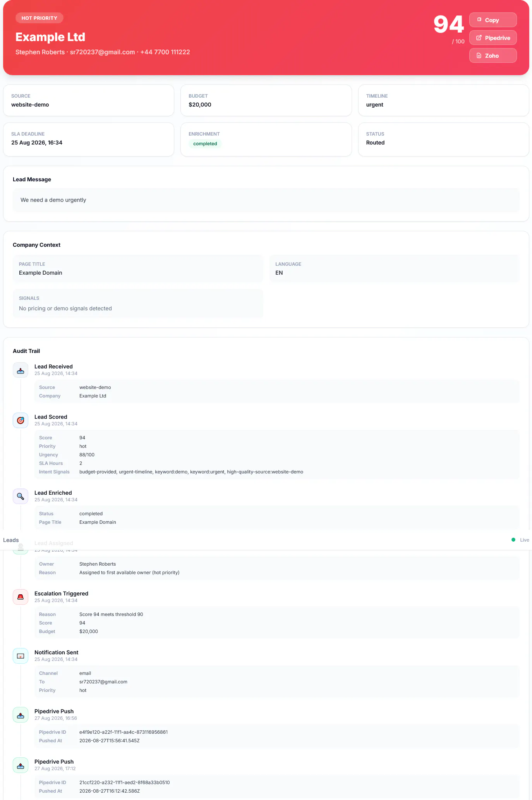
Task: Click the completed enrichment badge
Action: click(x=205, y=144)
